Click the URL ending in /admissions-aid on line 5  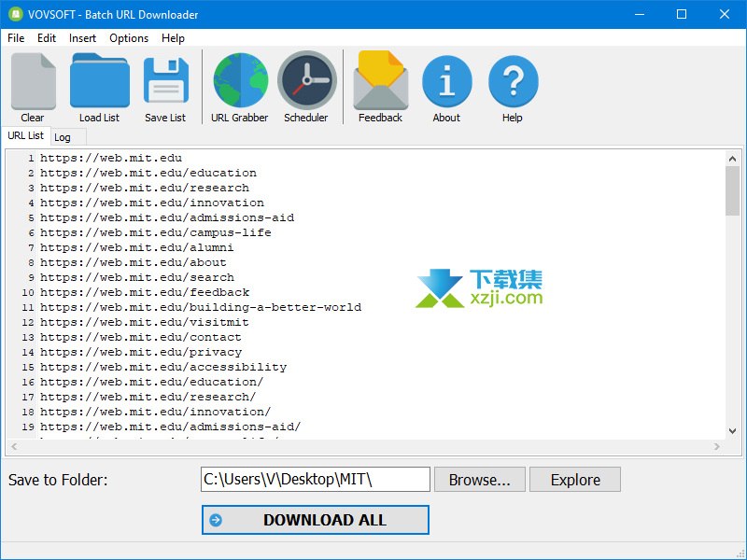[167, 217]
